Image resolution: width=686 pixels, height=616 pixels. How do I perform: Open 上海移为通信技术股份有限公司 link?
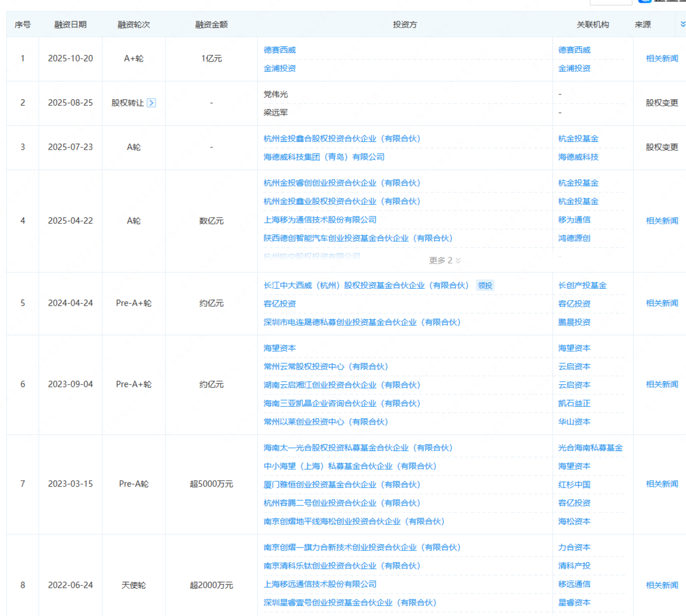tap(320, 220)
